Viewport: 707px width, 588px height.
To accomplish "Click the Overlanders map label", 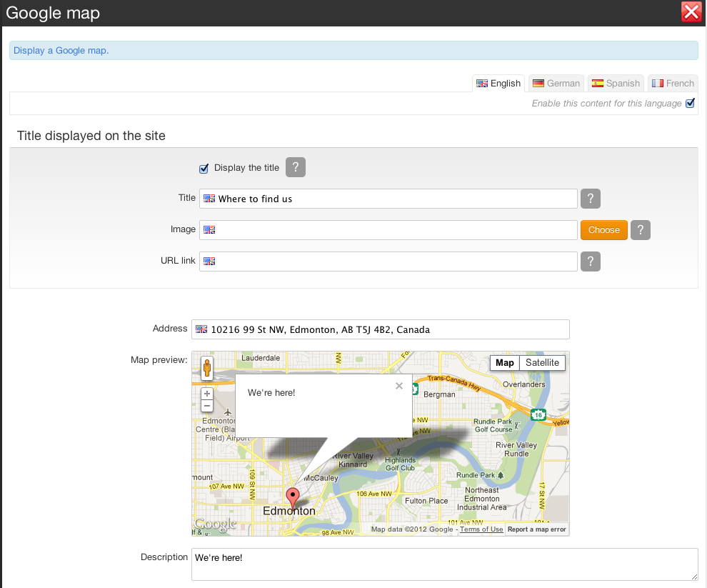I will 524,384.
